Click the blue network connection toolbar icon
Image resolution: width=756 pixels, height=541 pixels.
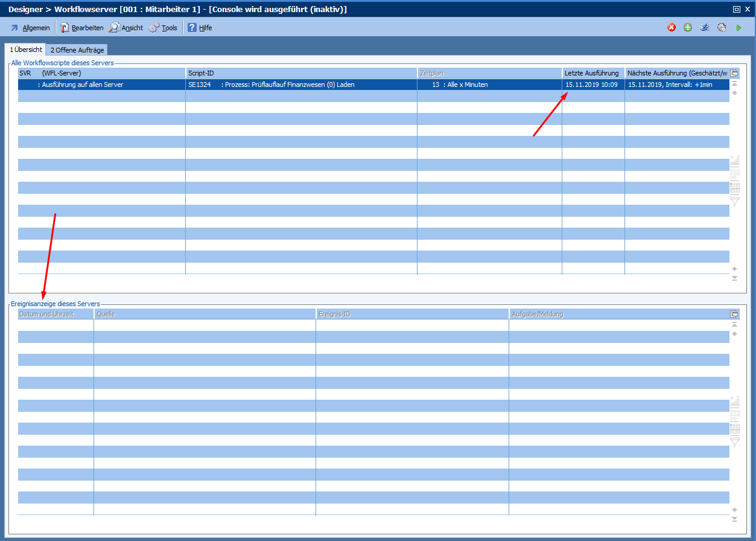pos(705,28)
